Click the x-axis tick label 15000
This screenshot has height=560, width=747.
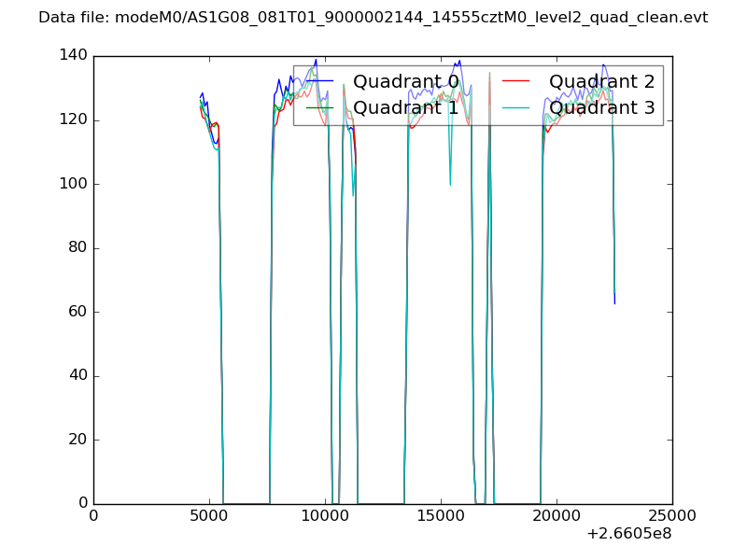[x=441, y=516]
